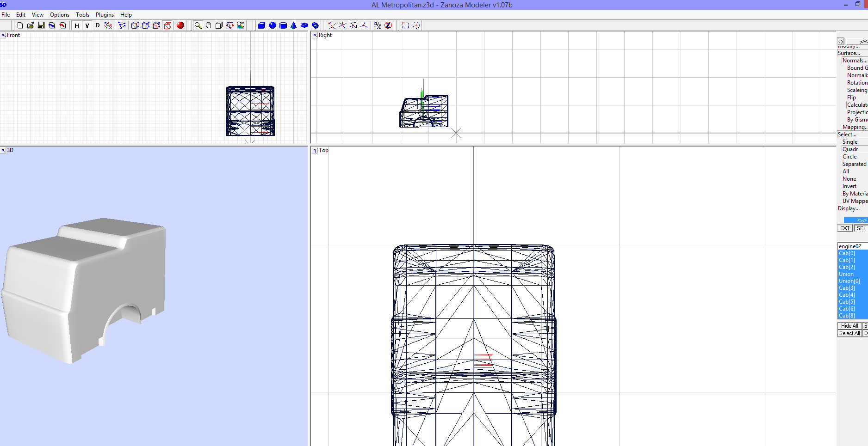The height and width of the screenshot is (446, 868).
Task: Create a torus primitive
Action: 304,25
